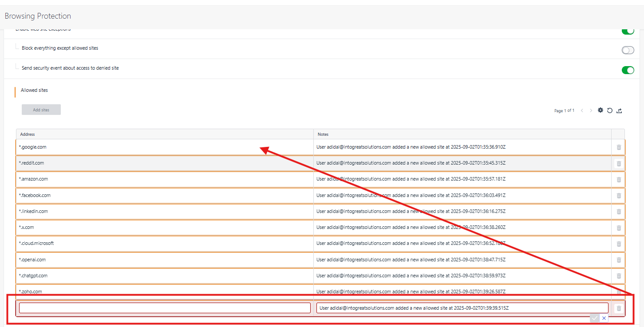The image size is (644, 327).
Task: Click the Page 1 of 1 indicator
Action: [564, 110]
